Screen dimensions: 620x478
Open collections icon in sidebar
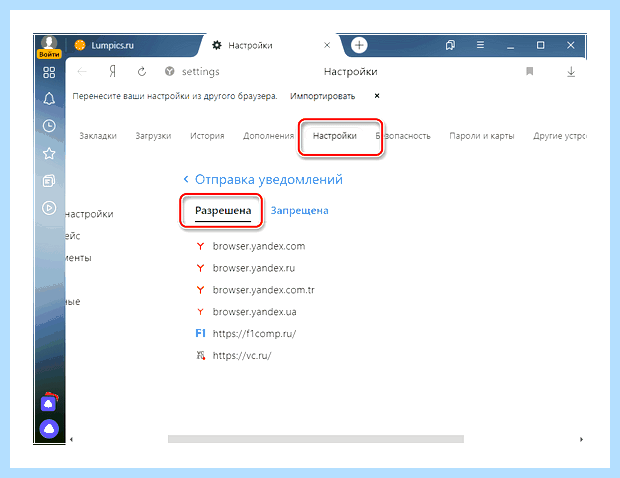[x=49, y=181]
